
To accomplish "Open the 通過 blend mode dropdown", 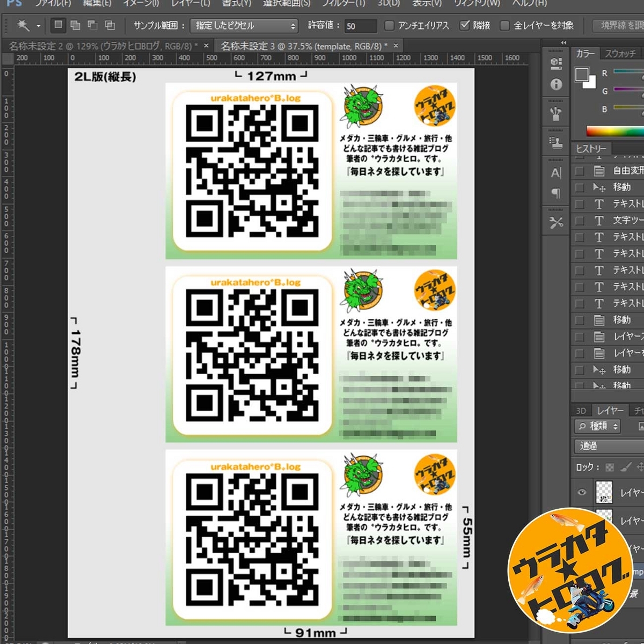I will pos(609,446).
